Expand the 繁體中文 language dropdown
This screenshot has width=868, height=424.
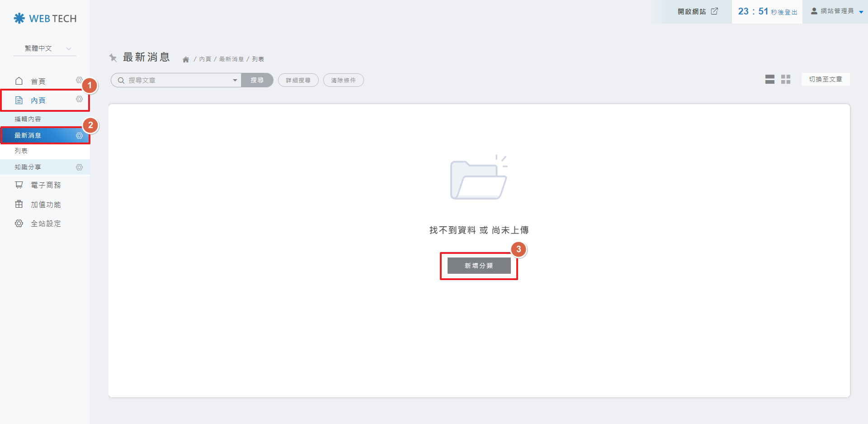45,48
